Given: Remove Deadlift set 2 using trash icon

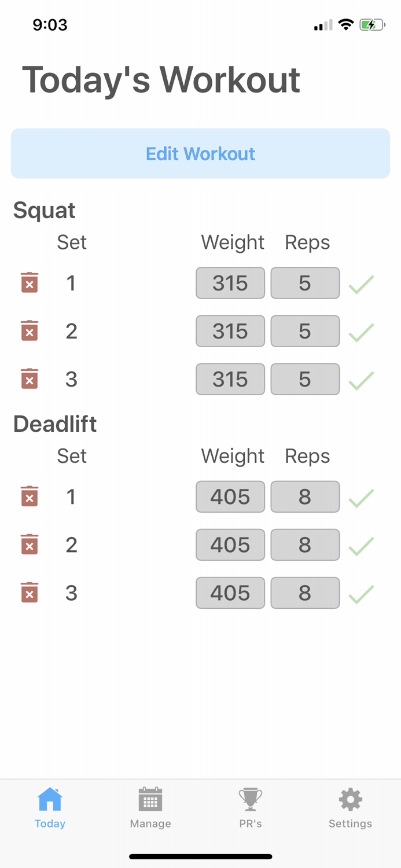Looking at the screenshot, I should pos(30,545).
